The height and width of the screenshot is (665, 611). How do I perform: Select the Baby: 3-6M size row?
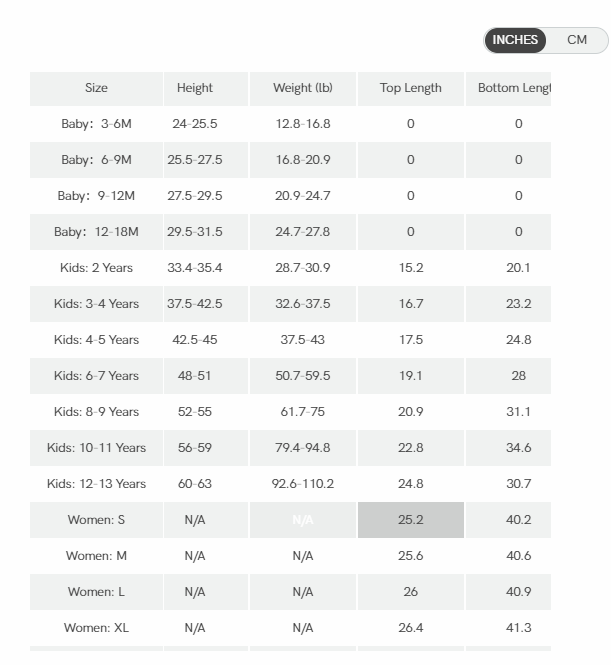pyautogui.click(x=96, y=124)
